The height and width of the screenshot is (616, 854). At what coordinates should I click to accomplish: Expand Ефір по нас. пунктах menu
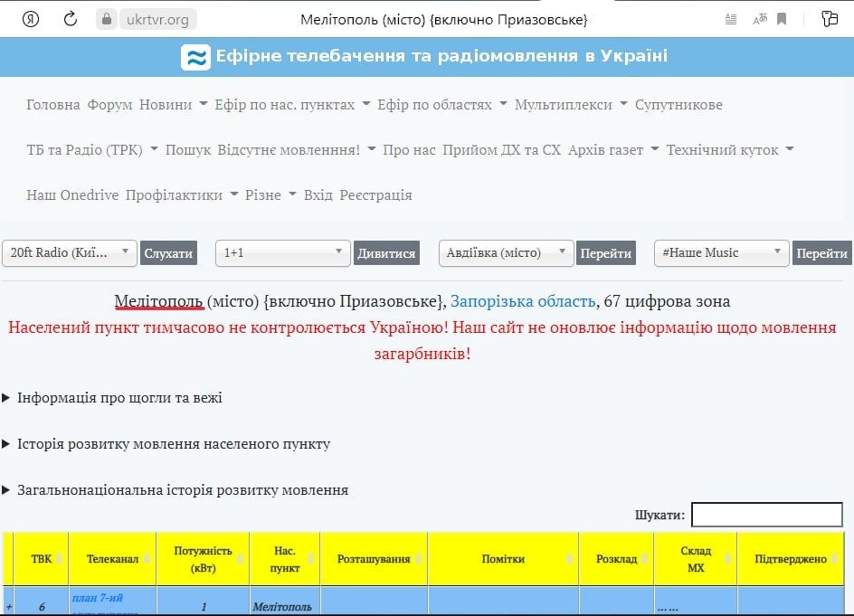[292, 105]
